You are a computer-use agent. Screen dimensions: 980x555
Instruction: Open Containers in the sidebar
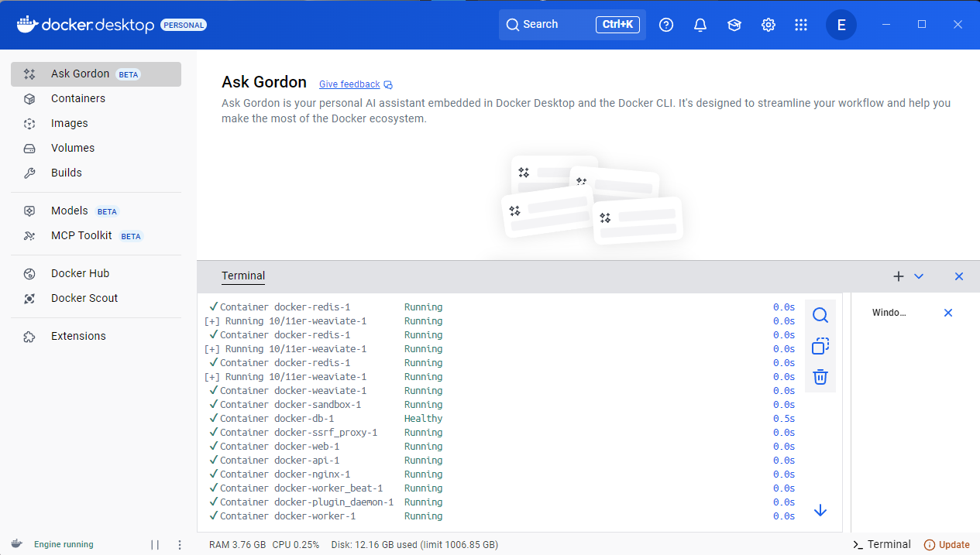coord(77,98)
